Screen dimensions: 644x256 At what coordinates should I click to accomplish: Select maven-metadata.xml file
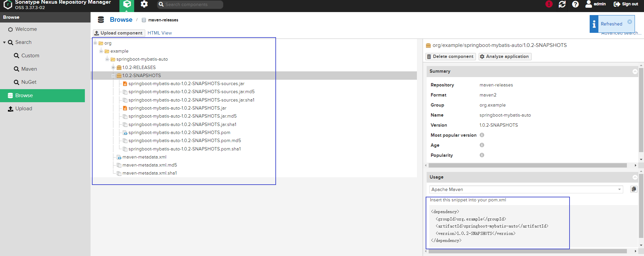coord(144,157)
